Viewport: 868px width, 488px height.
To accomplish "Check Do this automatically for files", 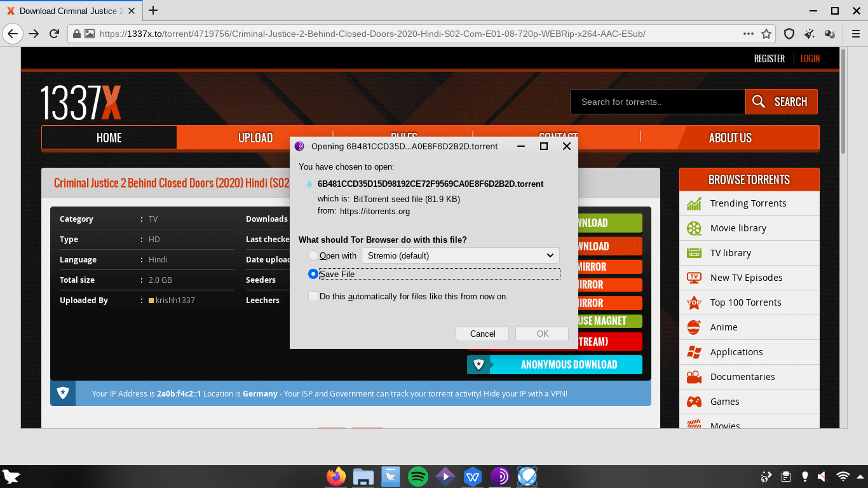I will (x=313, y=296).
